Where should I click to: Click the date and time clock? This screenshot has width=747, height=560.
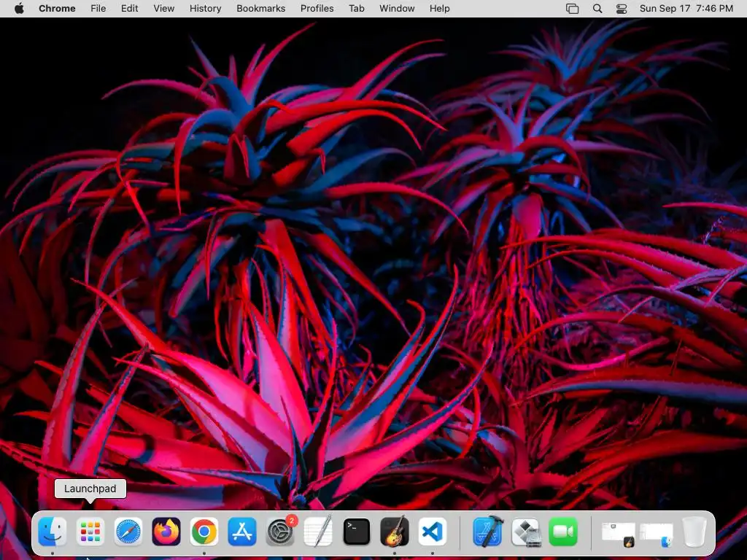point(686,9)
